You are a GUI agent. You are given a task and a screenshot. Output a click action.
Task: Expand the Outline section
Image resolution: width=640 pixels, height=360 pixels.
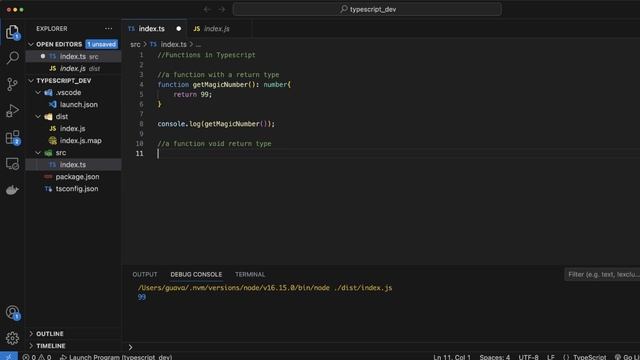pyautogui.click(x=31, y=334)
